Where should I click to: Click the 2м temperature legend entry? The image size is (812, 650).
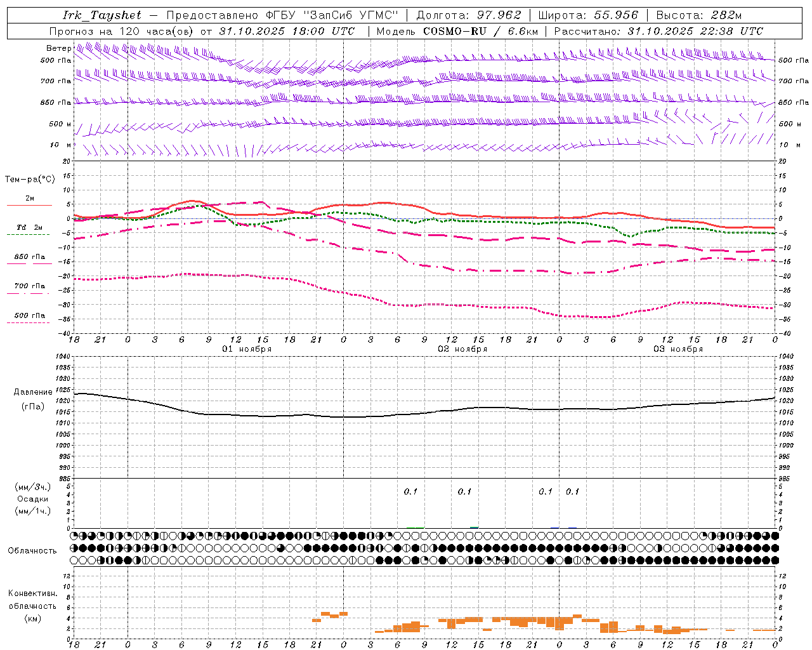pos(30,199)
